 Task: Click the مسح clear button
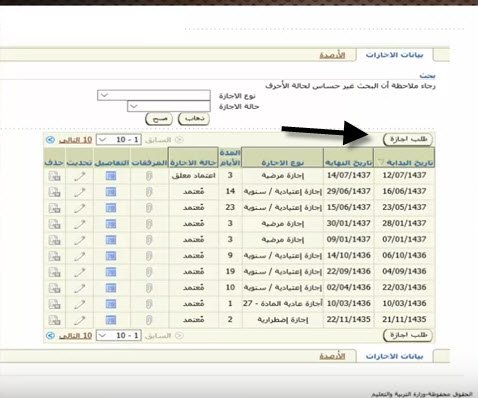tap(159, 119)
